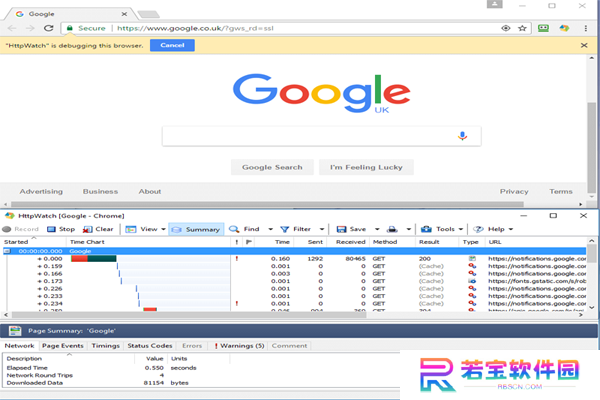Sort by the Method column header
The width and height of the screenshot is (600, 400).
click(385, 242)
